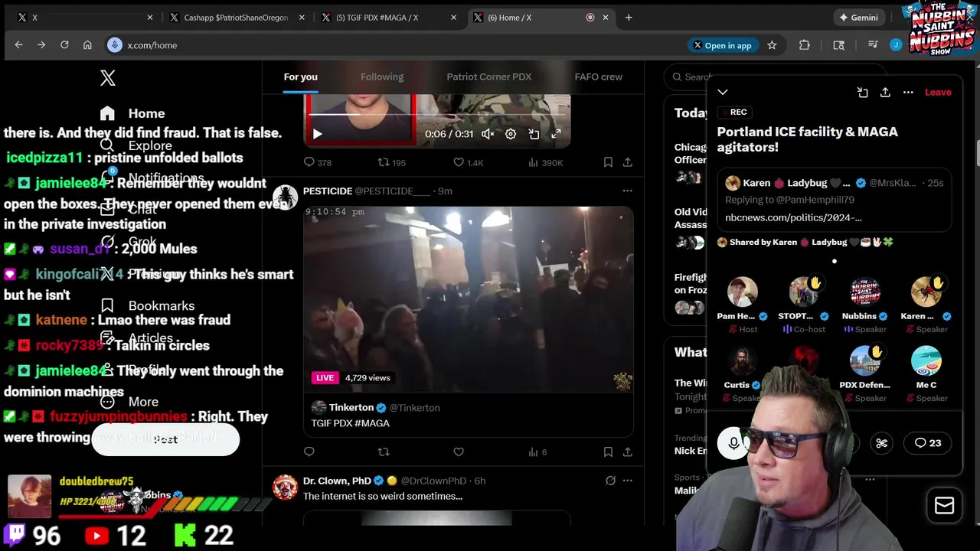Screen dimensions: 980x551
Task: Open a new browser tab
Action: 629,17
